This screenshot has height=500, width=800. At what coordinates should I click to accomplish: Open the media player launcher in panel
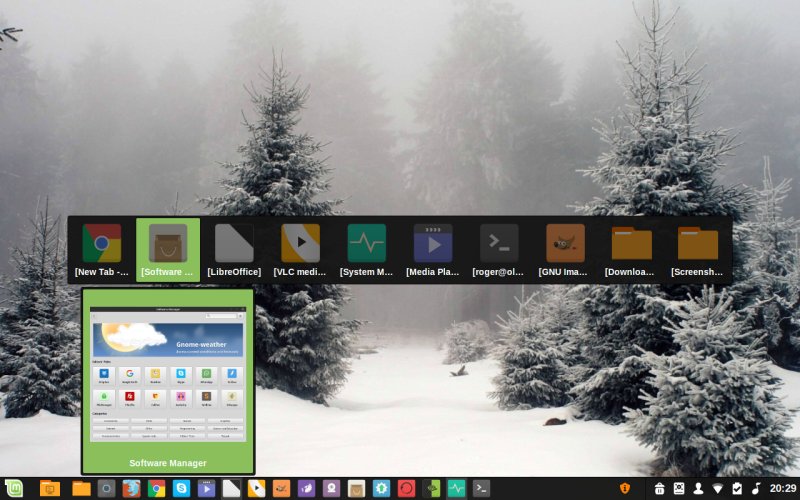206,489
